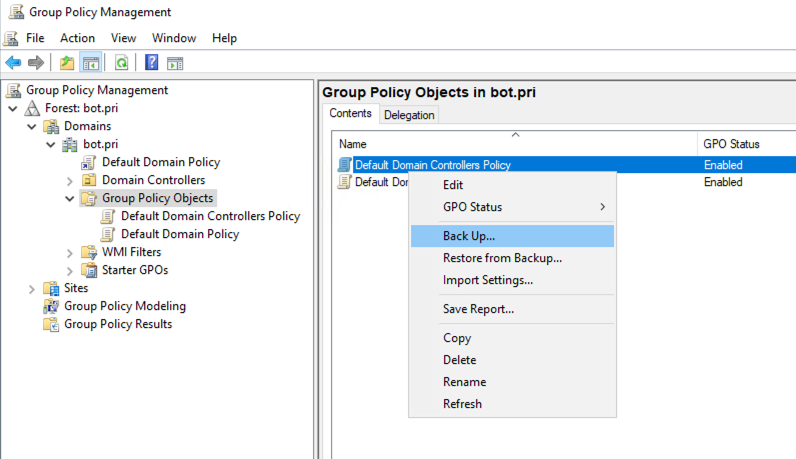Click the bot.pri domain icon in tree
Screen dimensions: 796x459
pyautogui.click(x=70, y=144)
